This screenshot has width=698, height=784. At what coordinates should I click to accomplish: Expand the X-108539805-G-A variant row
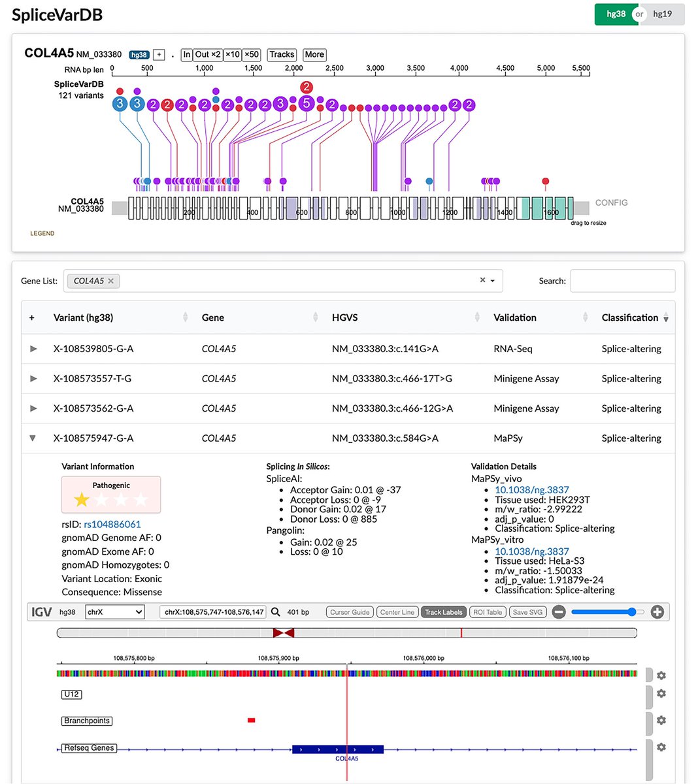coord(33,348)
